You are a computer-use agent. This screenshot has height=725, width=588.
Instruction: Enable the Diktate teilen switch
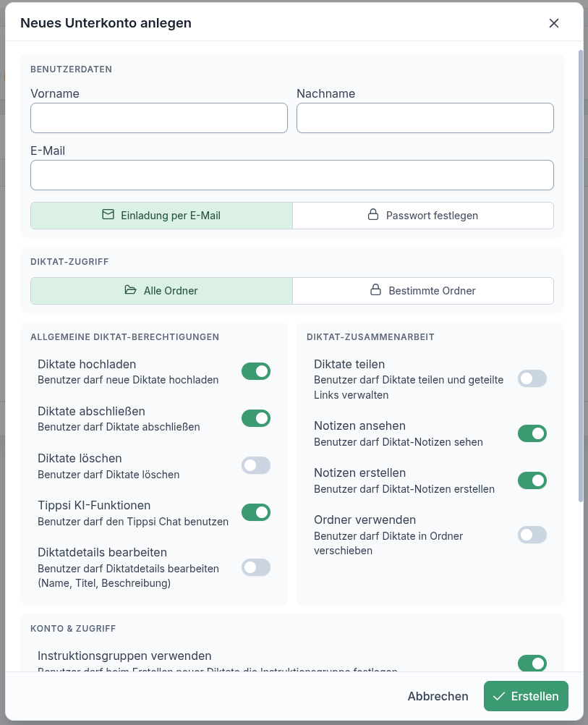point(532,378)
